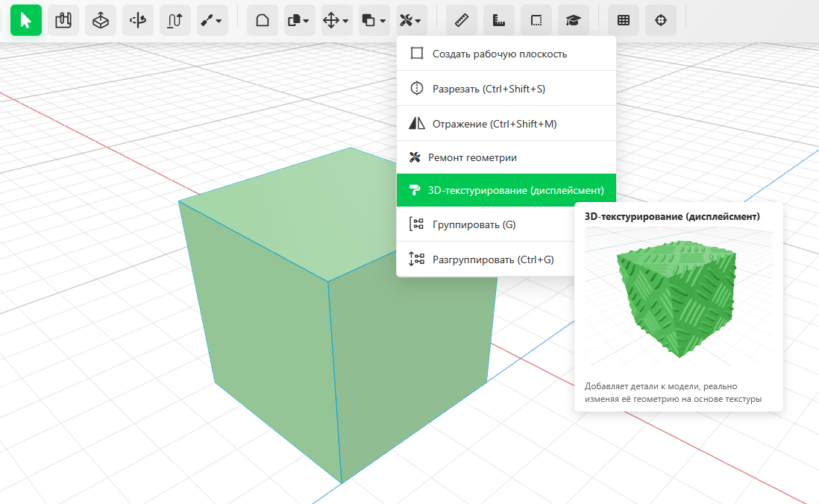Click the dotted-corner square tool
Image resolution: width=819 pixels, height=504 pixels.
[x=536, y=20]
